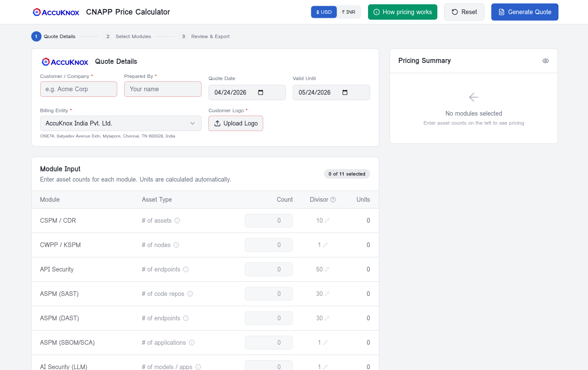Screen dimensions: 588x370
Task: Click the info icon beside applications
Action: (192, 343)
